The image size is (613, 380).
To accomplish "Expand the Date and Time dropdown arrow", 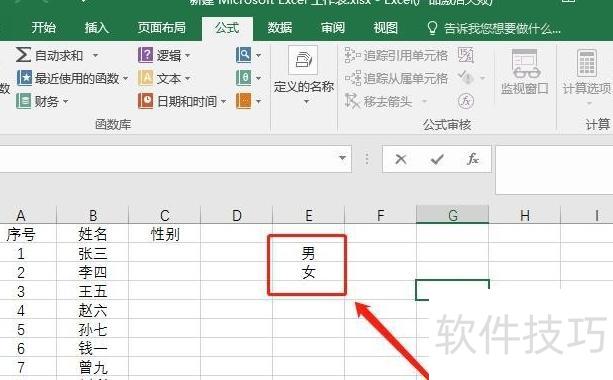I will [223, 102].
